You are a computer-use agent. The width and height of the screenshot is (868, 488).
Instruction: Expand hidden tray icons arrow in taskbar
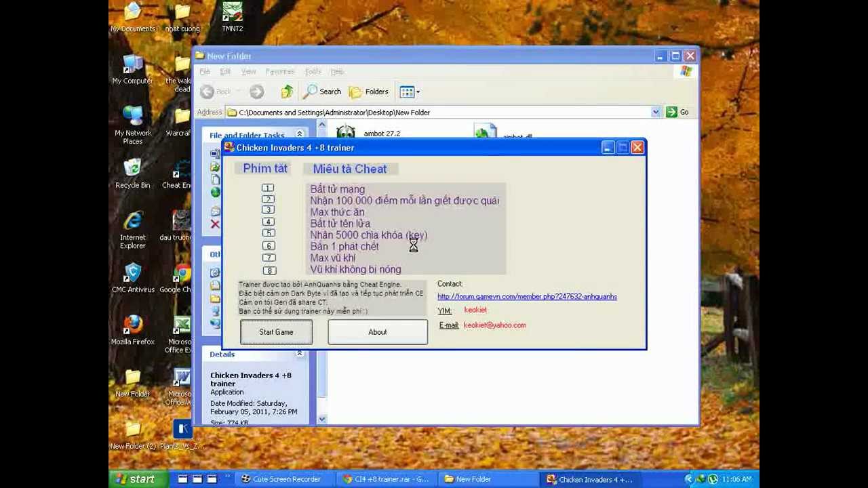click(688, 479)
